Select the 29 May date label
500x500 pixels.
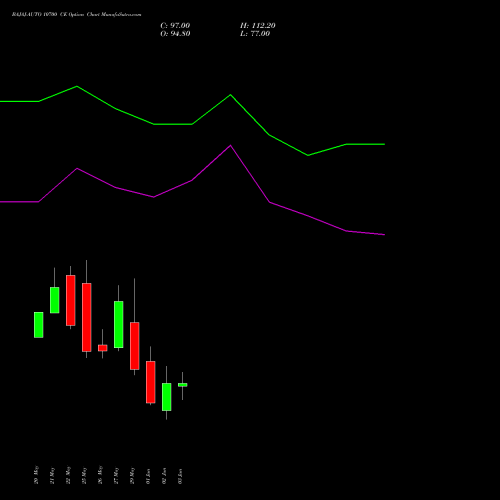pos(132,475)
